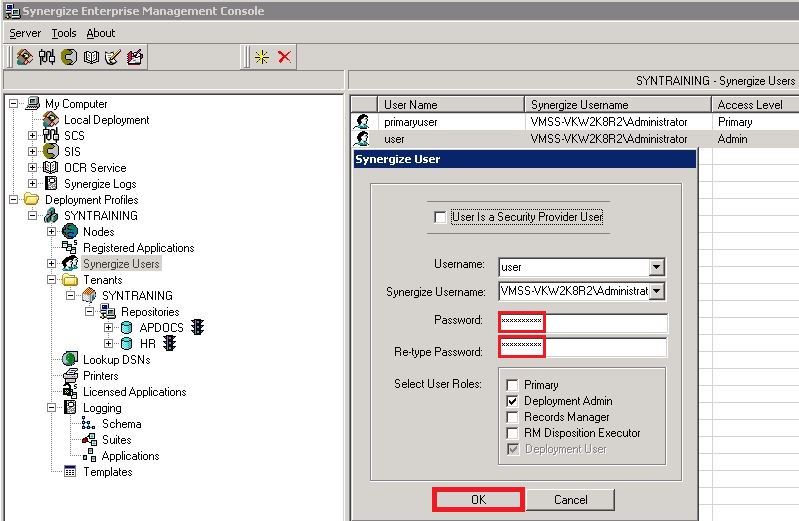Select the Applications item under Logging

130,456
